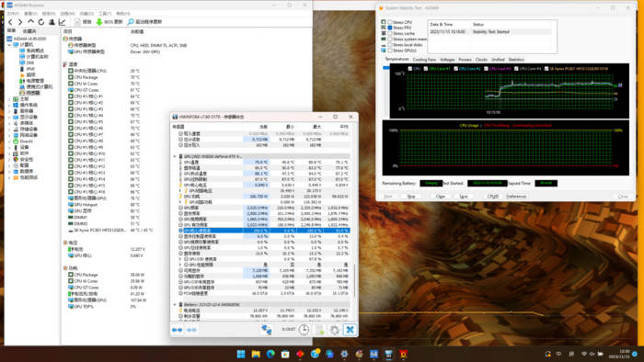Switch to Clocks tab

[481, 60]
